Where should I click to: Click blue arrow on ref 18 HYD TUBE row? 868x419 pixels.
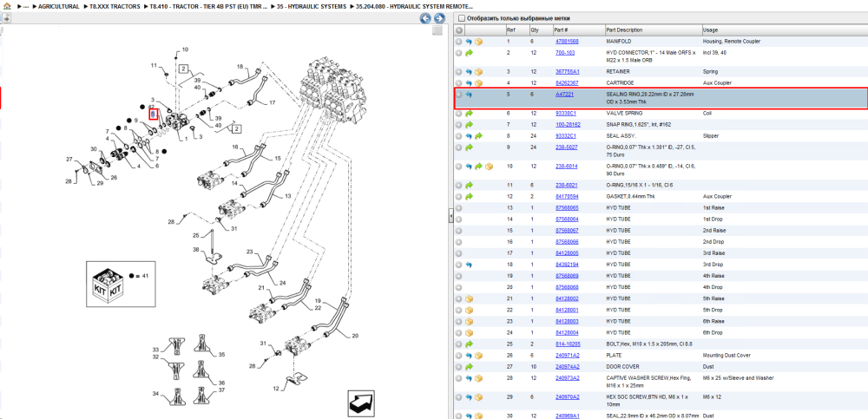click(x=469, y=265)
